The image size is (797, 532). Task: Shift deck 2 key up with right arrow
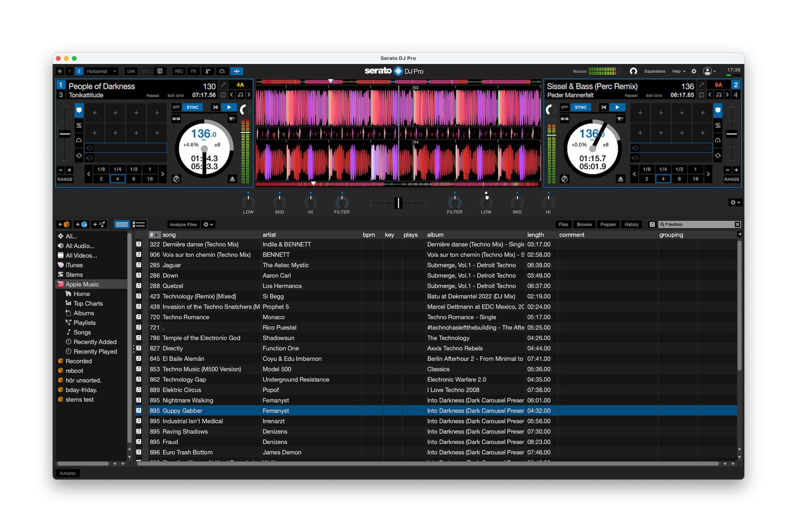click(727, 95)
